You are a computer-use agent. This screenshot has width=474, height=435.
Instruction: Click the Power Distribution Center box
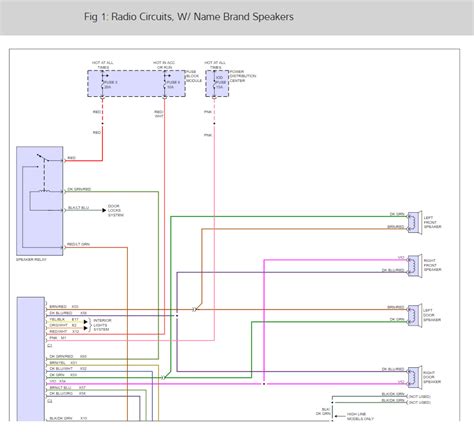(x=217, y=83)
